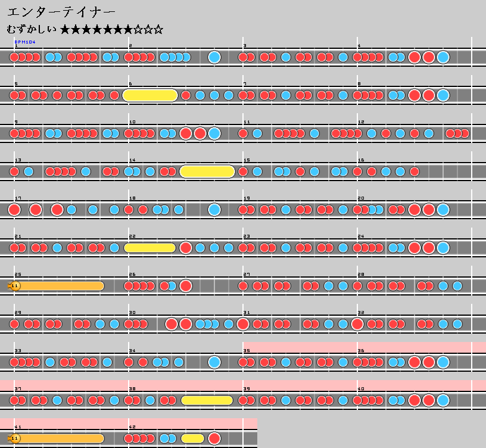
Task: Click the big red note starting measure 31
Action: (x=243, y=324)
